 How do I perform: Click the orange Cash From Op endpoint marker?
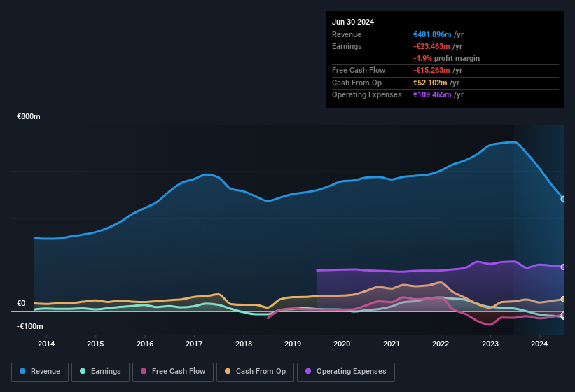tap(563, 299)
